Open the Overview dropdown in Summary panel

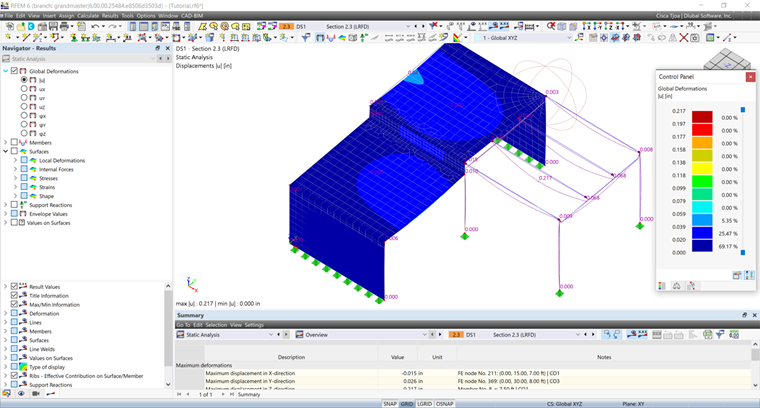click(424, 334)
